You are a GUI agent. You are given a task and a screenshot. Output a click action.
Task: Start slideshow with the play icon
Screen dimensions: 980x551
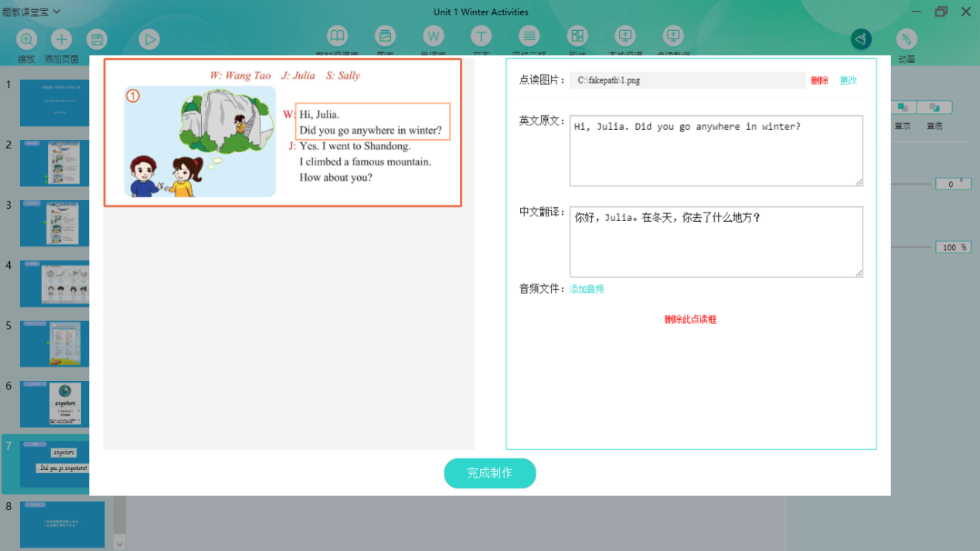149,39
